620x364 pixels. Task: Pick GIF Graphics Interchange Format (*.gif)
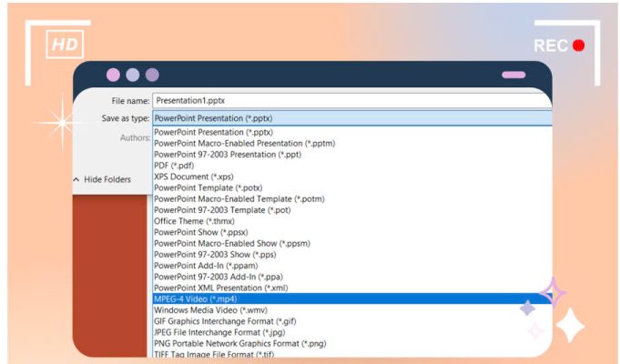[352, 321]
